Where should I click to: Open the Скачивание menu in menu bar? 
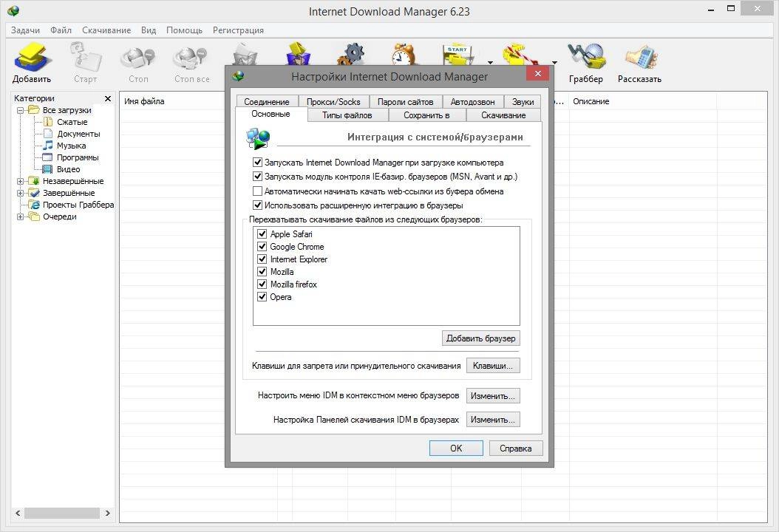click(x=106, y=30)
